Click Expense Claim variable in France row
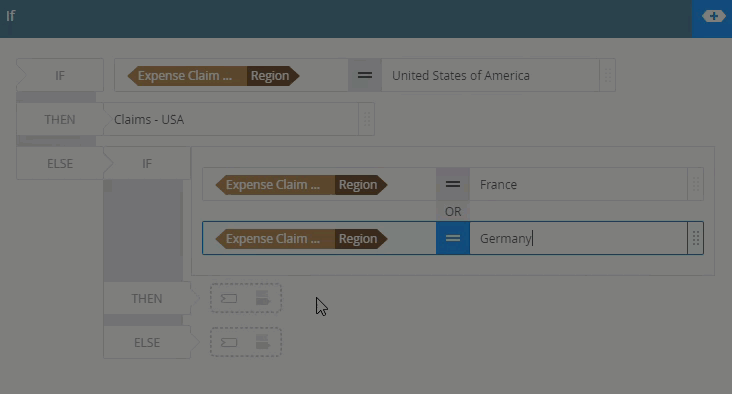The width and height of the screenshot is (732, 394). click(275, 185)
